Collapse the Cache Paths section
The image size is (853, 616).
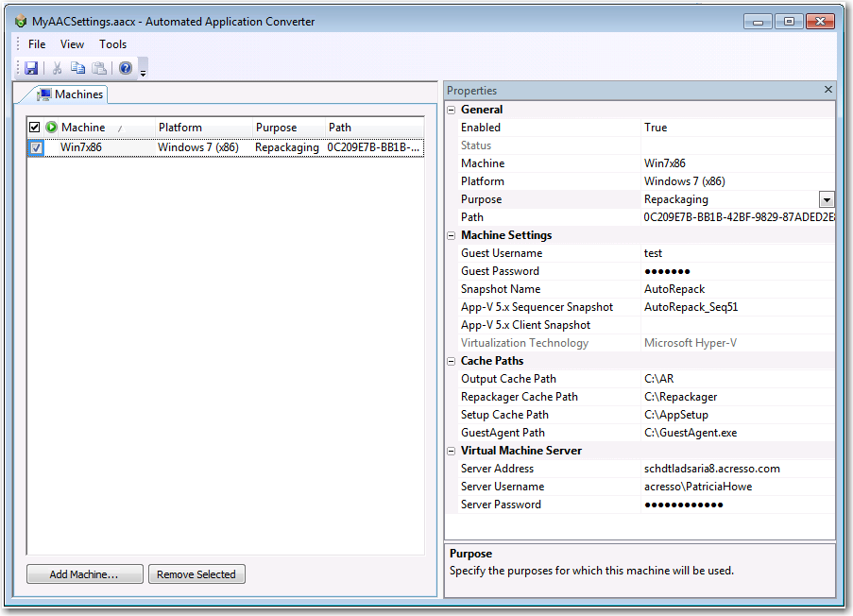click(x=452, y=361)
